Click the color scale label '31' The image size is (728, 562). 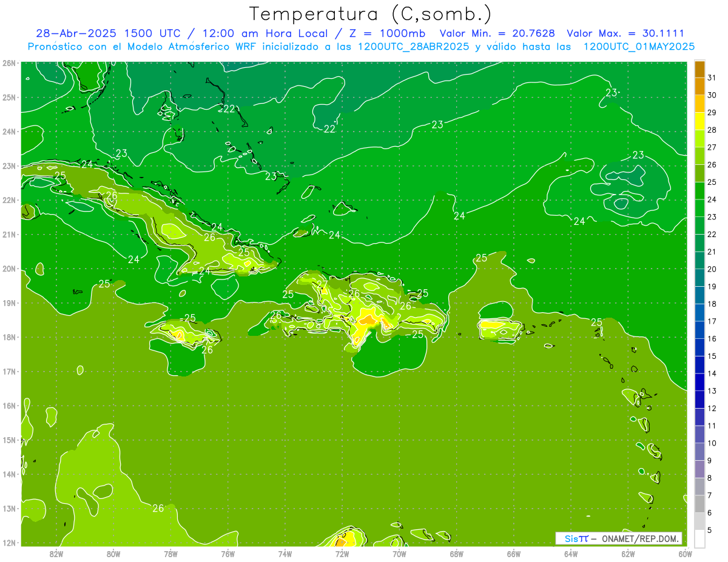coord(711,78)
